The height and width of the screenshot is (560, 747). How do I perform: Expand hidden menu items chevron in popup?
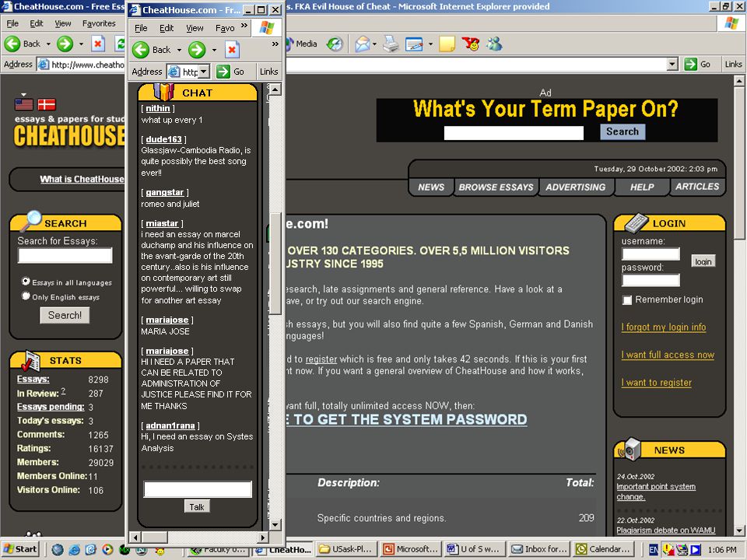244,26
